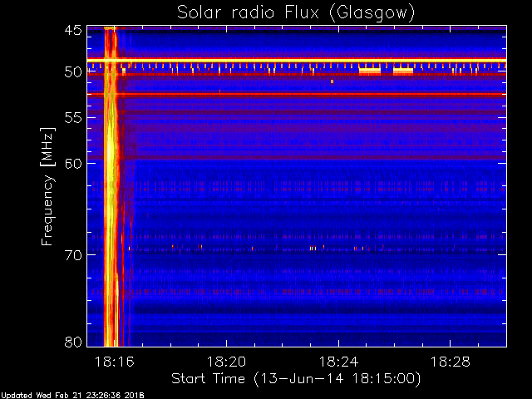Screen dimensions: 532x399
Task: Click the "55" frequency tick label
Action: point(73,118)
